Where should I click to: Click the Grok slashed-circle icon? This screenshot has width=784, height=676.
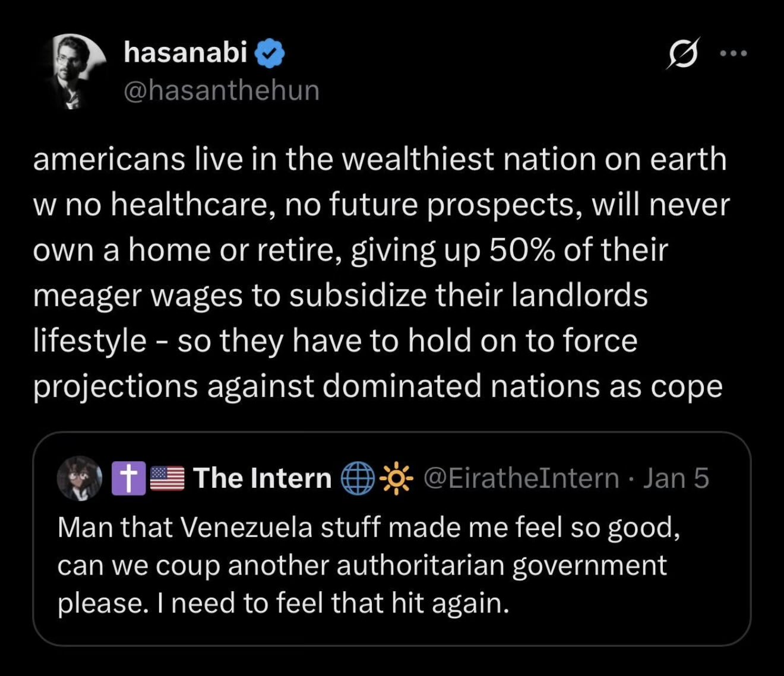[683, 54]
